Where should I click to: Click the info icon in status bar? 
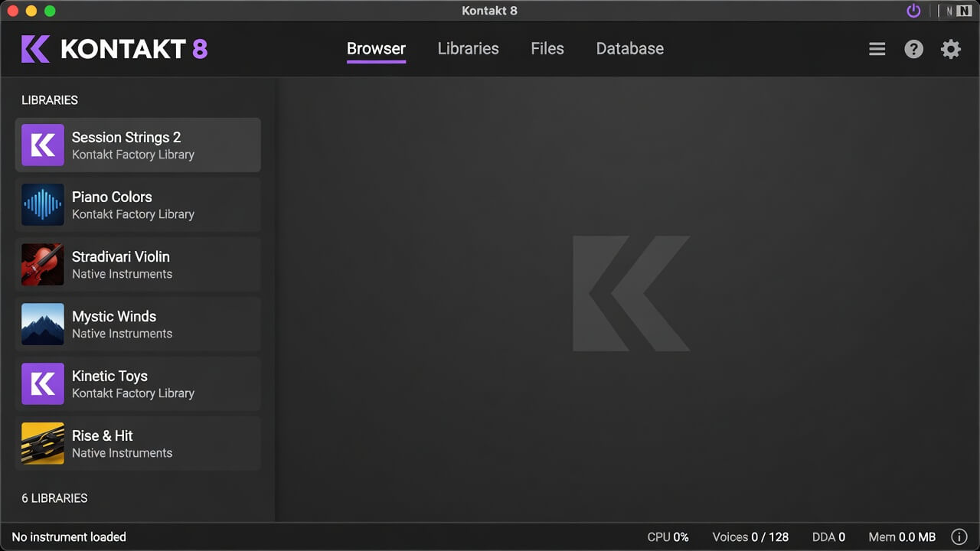coord(959,536)
